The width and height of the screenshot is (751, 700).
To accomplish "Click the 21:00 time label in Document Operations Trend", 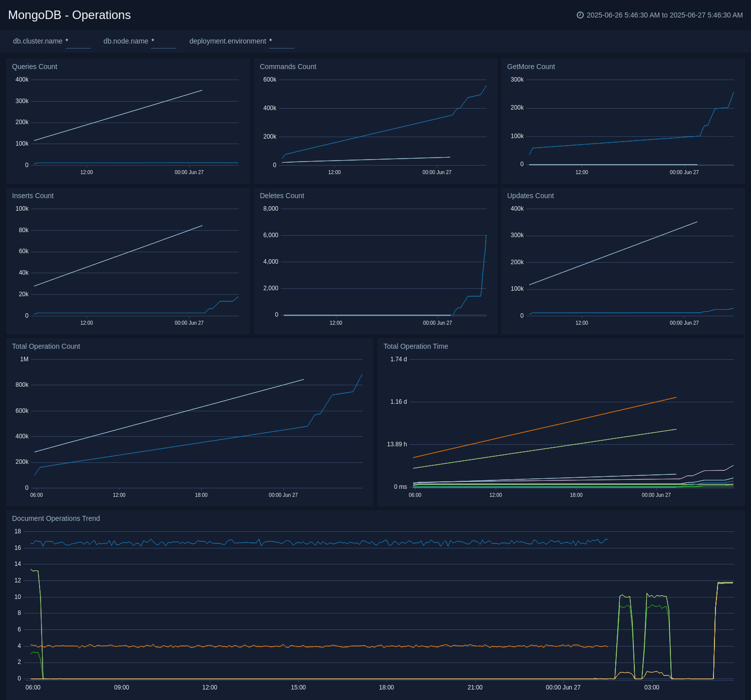I will coord(475,687).
